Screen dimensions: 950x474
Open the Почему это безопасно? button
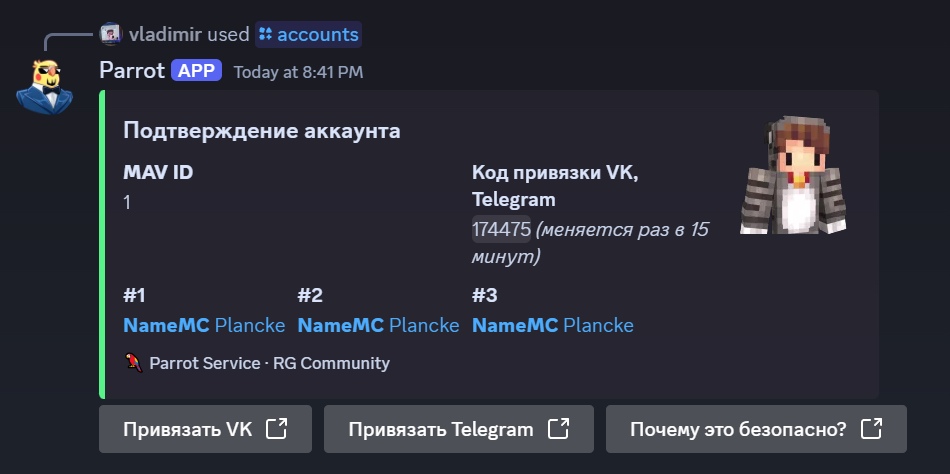(756, 430)
